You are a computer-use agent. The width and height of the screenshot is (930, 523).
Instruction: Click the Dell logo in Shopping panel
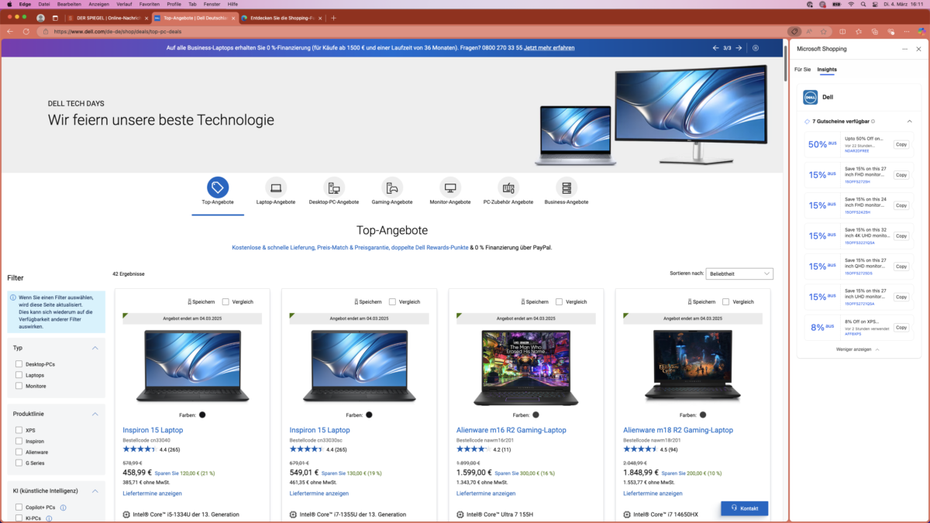(810, 97)
